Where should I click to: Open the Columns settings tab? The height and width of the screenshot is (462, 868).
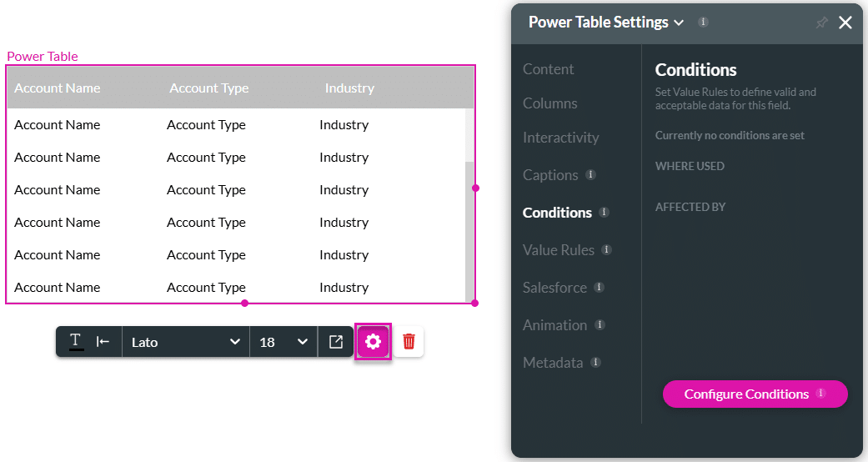[549, 103]
